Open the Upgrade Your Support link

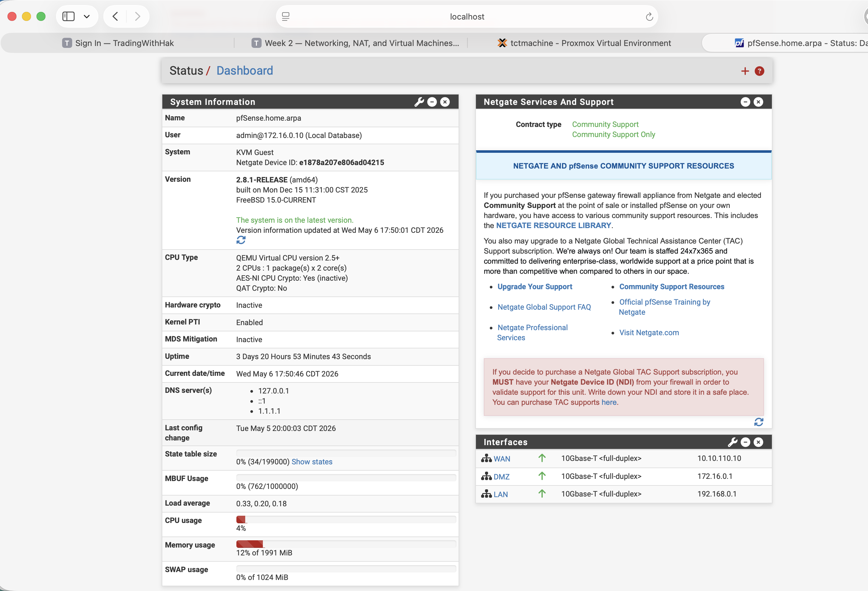tap(535, 287)
